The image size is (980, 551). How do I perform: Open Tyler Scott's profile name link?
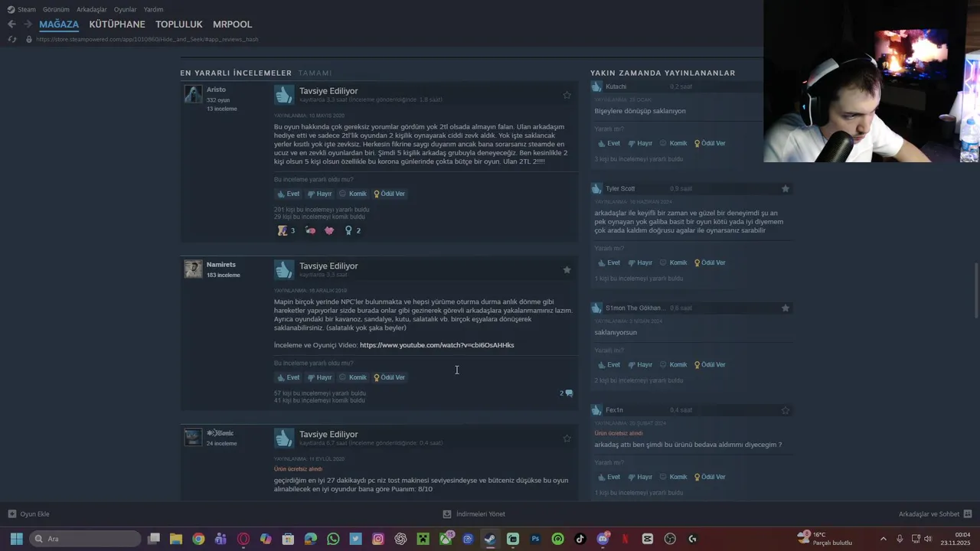pyautogui.click(x=620, y=188)
